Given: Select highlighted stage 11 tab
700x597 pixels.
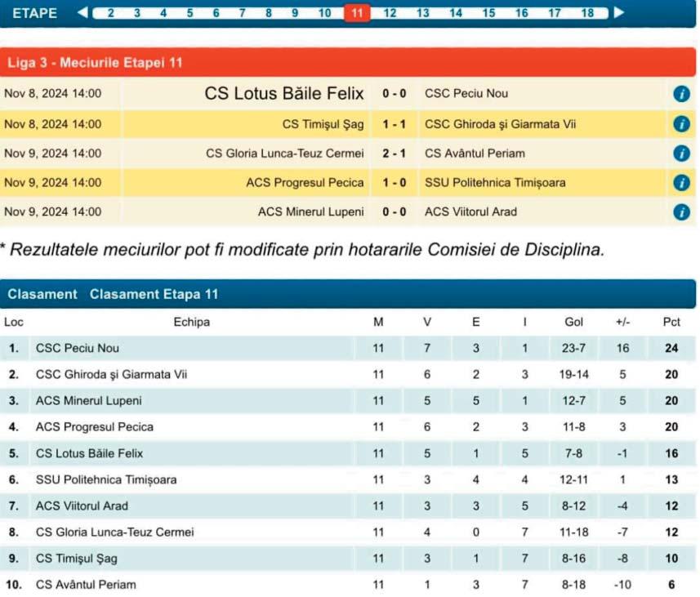Looking at the screenshot, I should (x=357, y=13).
